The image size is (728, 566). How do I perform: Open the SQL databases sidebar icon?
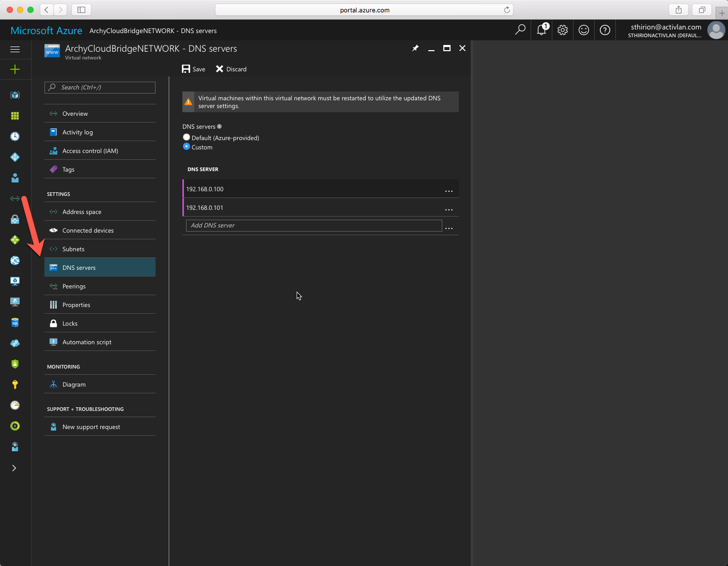point(15,323)
